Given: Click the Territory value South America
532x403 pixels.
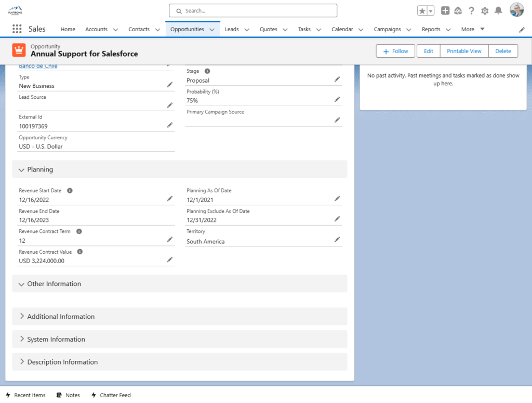Looking at the screenshot, I should (x=205, y=241).
